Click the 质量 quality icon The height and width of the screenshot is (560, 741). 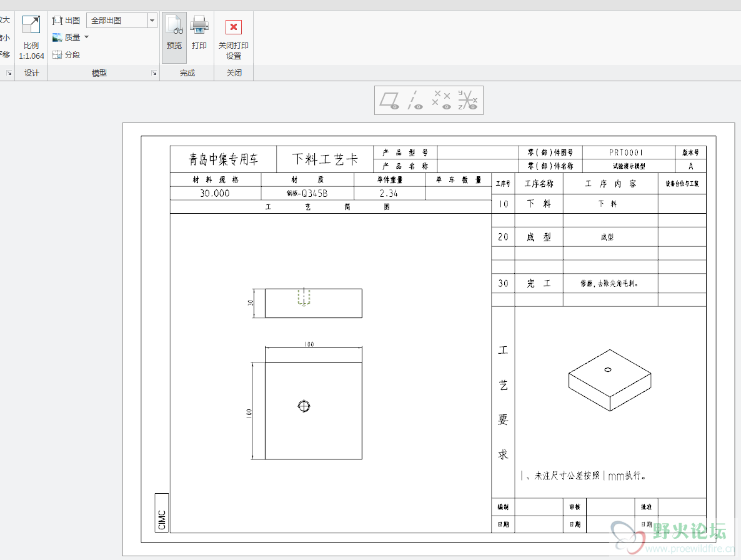57,37
